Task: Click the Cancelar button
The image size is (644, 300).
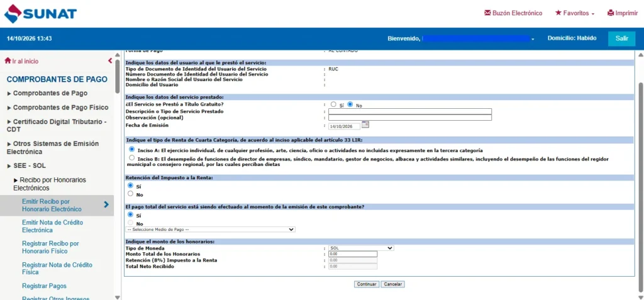Action: pyautogui.click(x=392, y=284)
